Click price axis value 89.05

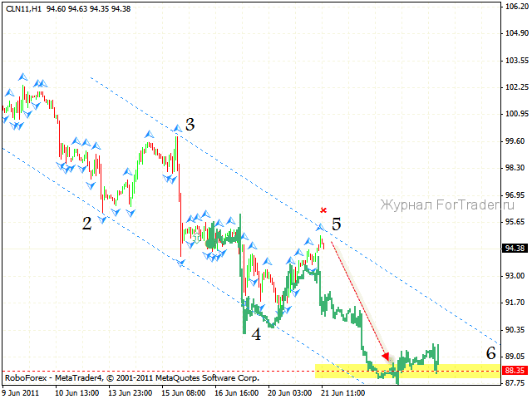[x=517, y=356]
